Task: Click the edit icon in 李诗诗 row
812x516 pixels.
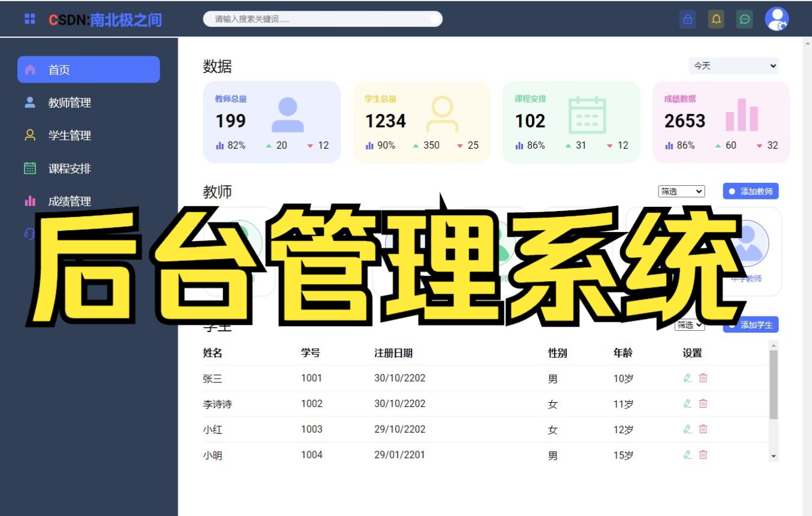Action: (687, 404)
